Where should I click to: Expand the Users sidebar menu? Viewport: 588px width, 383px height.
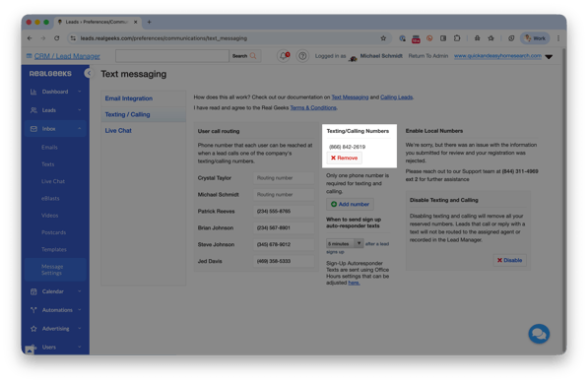[55, 347]
